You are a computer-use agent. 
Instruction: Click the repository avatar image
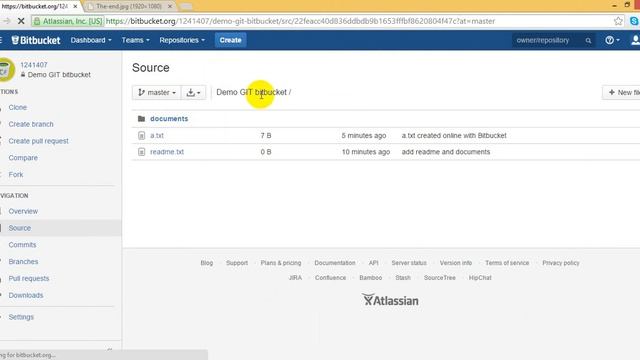(6, 70)
